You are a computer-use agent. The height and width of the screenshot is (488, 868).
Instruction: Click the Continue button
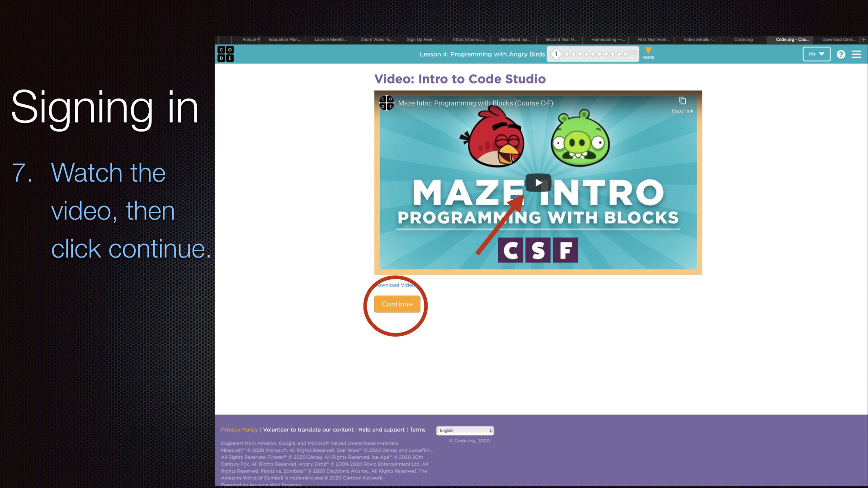coord(397,304)
